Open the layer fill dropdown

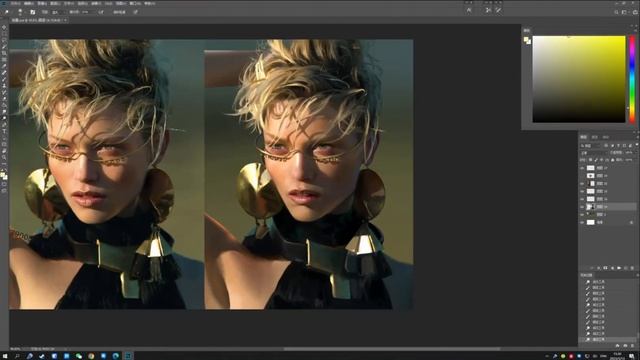tap(630, 160)
